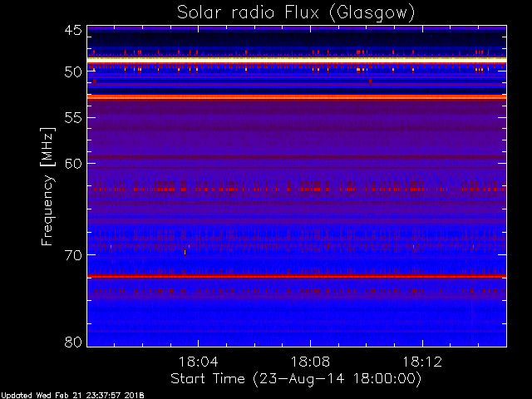Click the 60 MHz frequency tick label
532x399 pixels.
tap(72, 163)
